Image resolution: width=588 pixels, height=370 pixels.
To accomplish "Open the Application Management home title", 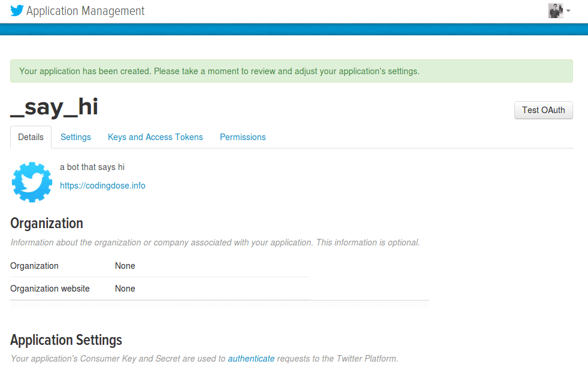I will (85, 11).
